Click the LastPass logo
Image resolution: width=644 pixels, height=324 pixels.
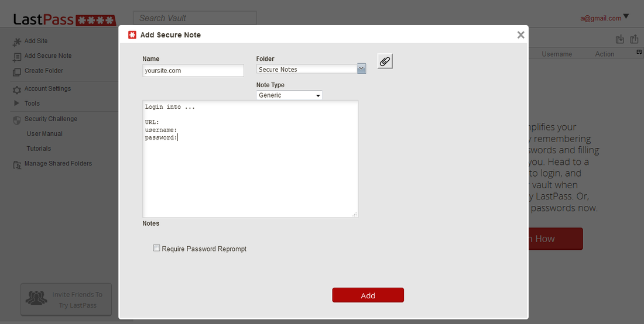64,19
